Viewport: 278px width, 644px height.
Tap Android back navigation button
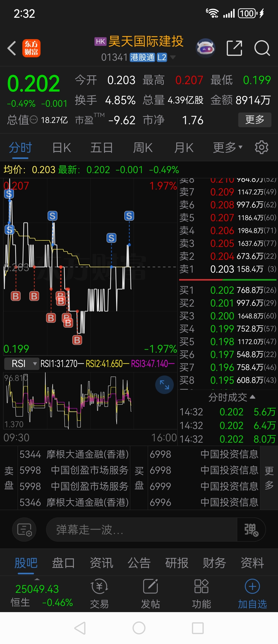[80, 628]
